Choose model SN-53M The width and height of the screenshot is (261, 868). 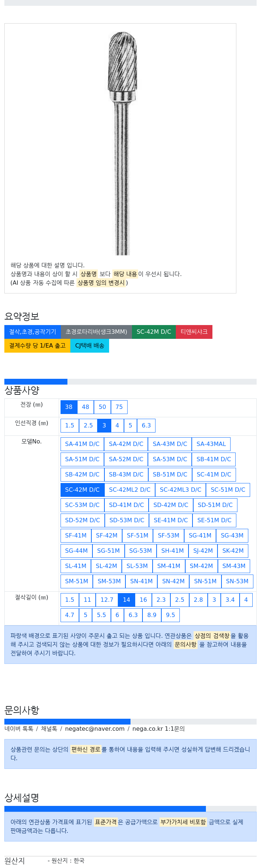(237, 581)
